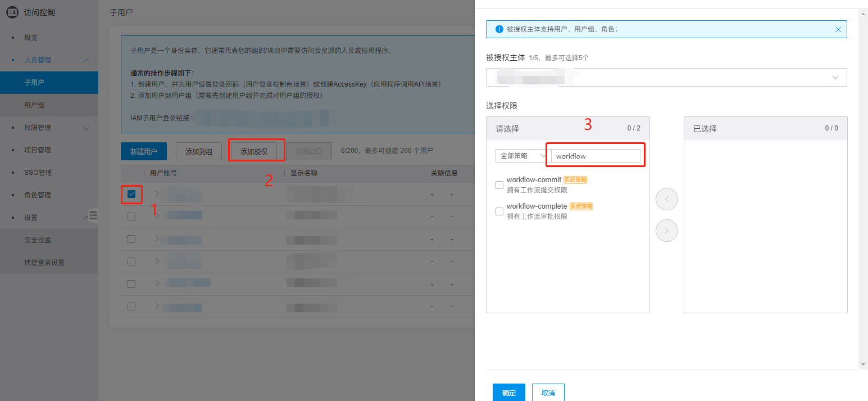Viewport: 868px width, 401px height.
Task: Click the 订阅消息 button
Action: [x=309, y=151]
